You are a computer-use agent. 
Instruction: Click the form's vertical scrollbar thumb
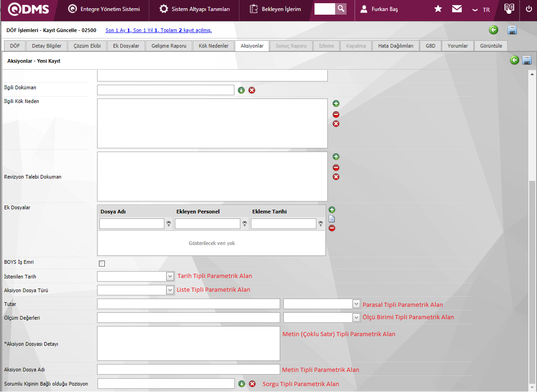532,282
